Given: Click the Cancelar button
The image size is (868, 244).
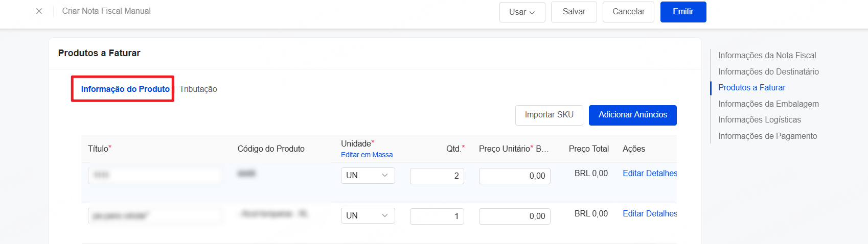Looking at the screenshot, I should point(628,12).
